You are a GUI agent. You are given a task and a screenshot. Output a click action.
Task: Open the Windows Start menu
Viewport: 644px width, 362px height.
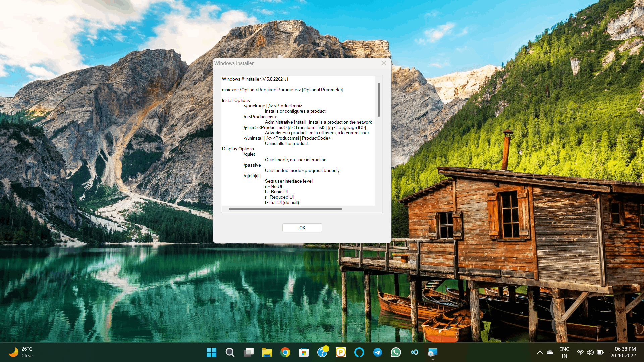point(211,352)
